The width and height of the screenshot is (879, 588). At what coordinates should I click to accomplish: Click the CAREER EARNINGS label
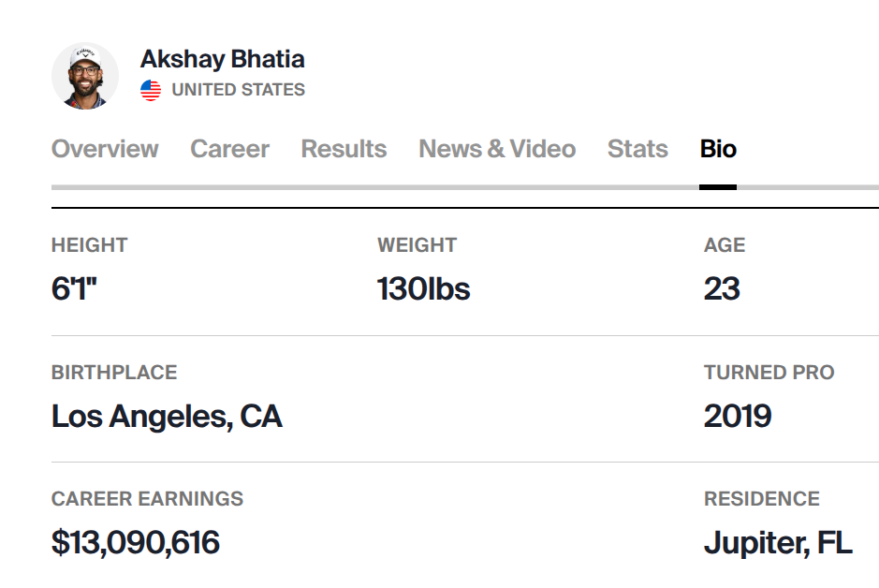[147, 499]
